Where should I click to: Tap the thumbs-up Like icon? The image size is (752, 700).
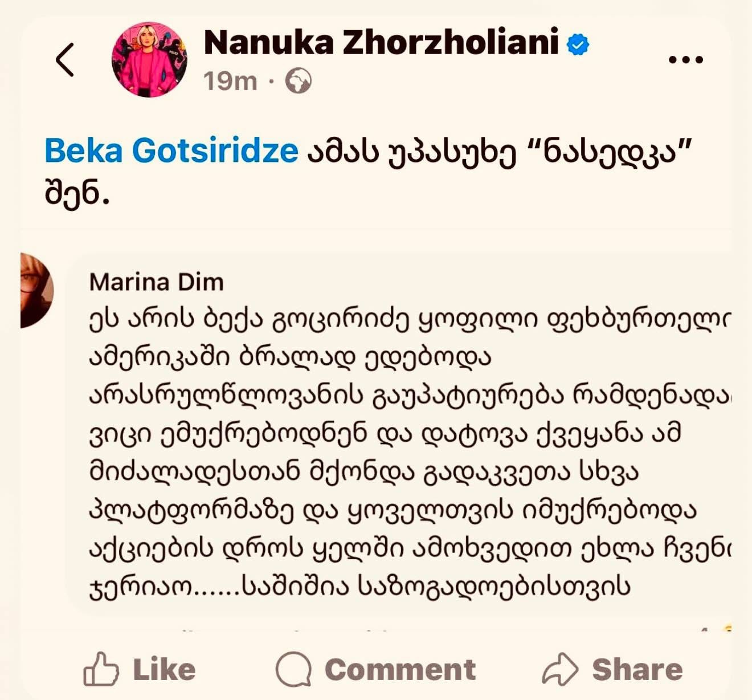tap(101, 669)
